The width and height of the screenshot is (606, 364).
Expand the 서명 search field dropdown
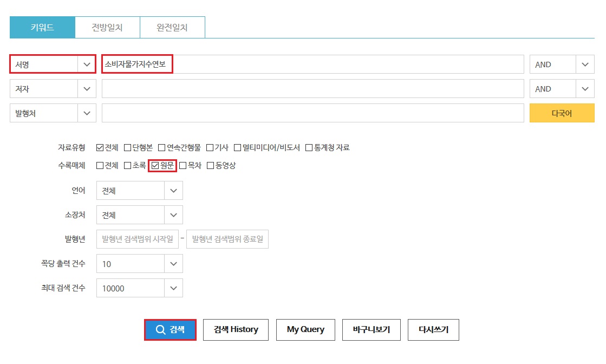click(87, 63)
